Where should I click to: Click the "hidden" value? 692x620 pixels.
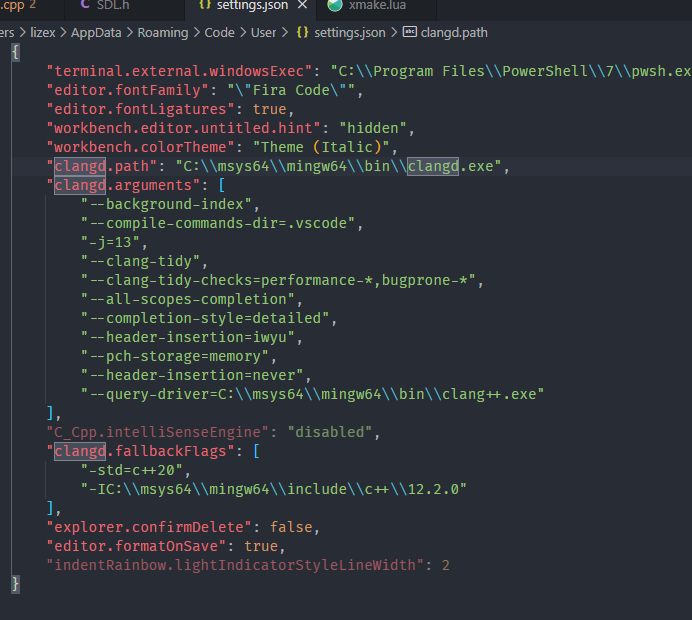[373, 128]
